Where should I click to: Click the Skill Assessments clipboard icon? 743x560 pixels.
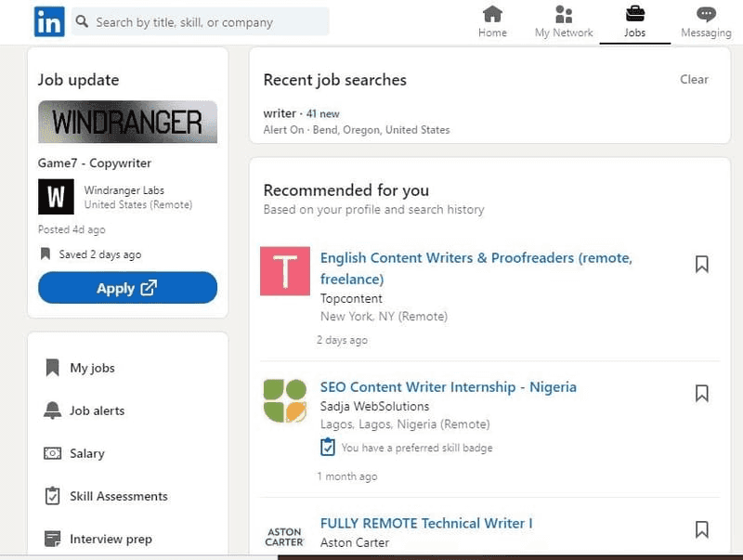(x=52, y=496)
